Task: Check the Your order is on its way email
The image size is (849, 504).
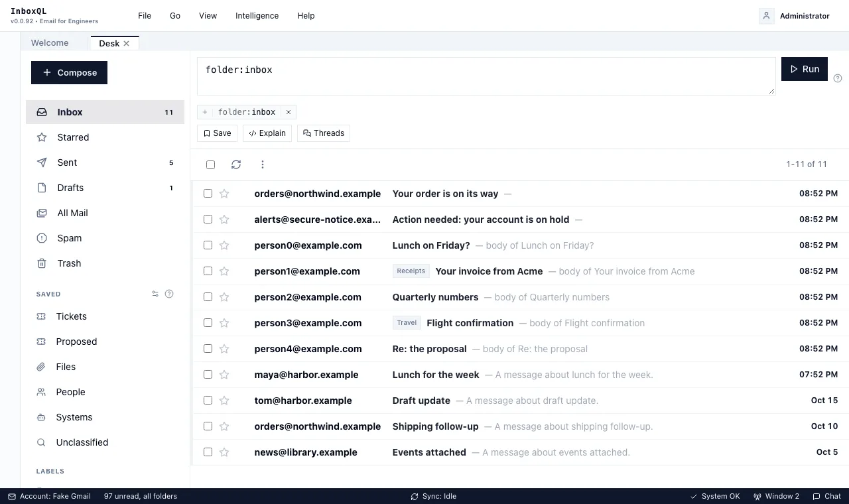Action: point(208,193)
